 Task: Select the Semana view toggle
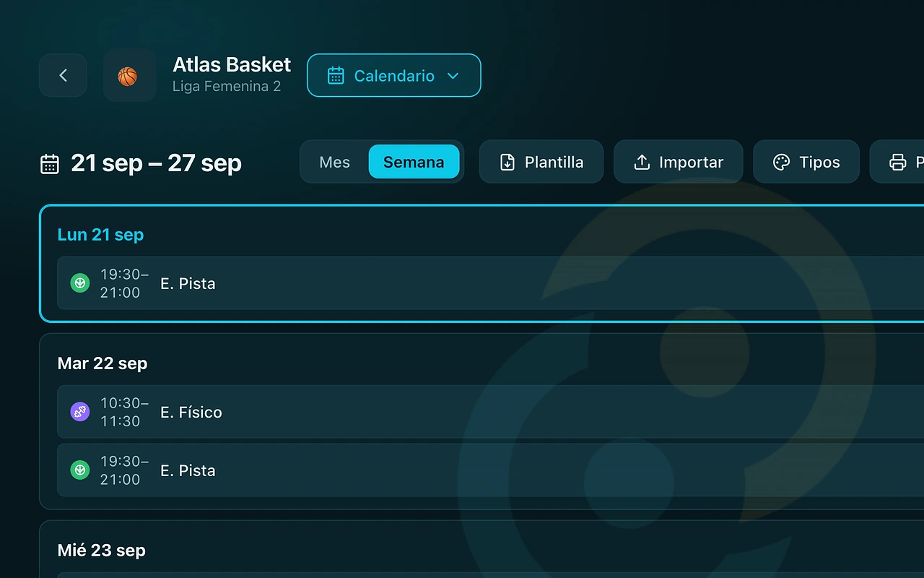[x=414, y=162]
